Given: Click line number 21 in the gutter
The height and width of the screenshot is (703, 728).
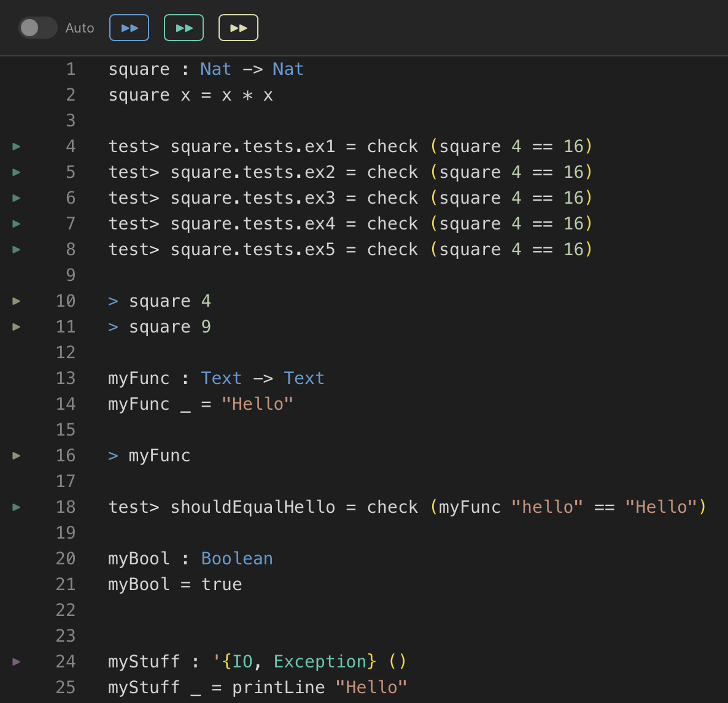Looking at the screenshot, I should [65, 584].
